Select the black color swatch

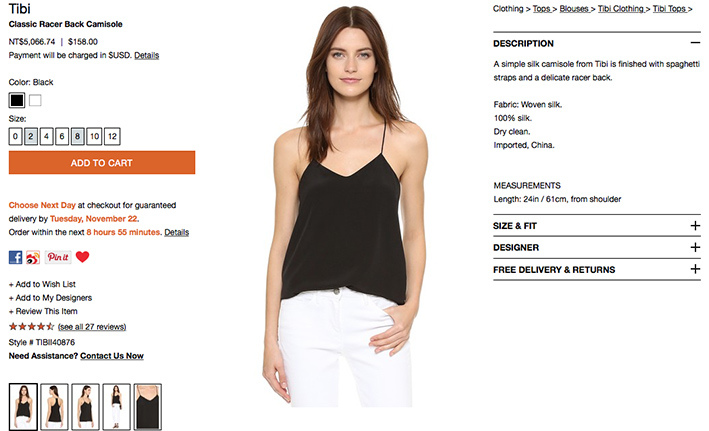(x=17, y=100)
